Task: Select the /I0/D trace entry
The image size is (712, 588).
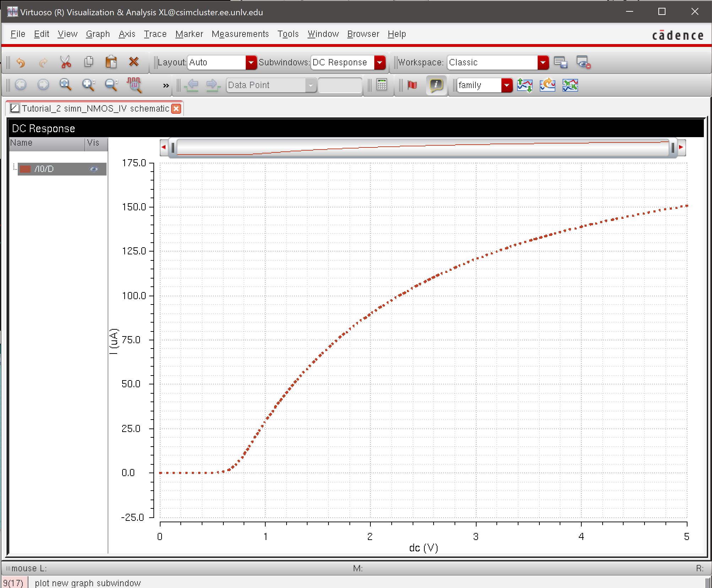Action: 62,169
